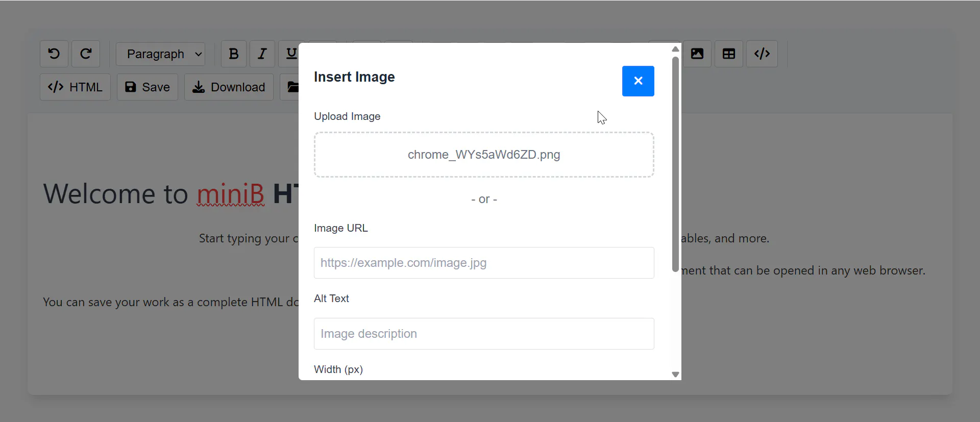Click the 'Width (px)' label
This screenshot has height=422, width=980.
[338, 369]
